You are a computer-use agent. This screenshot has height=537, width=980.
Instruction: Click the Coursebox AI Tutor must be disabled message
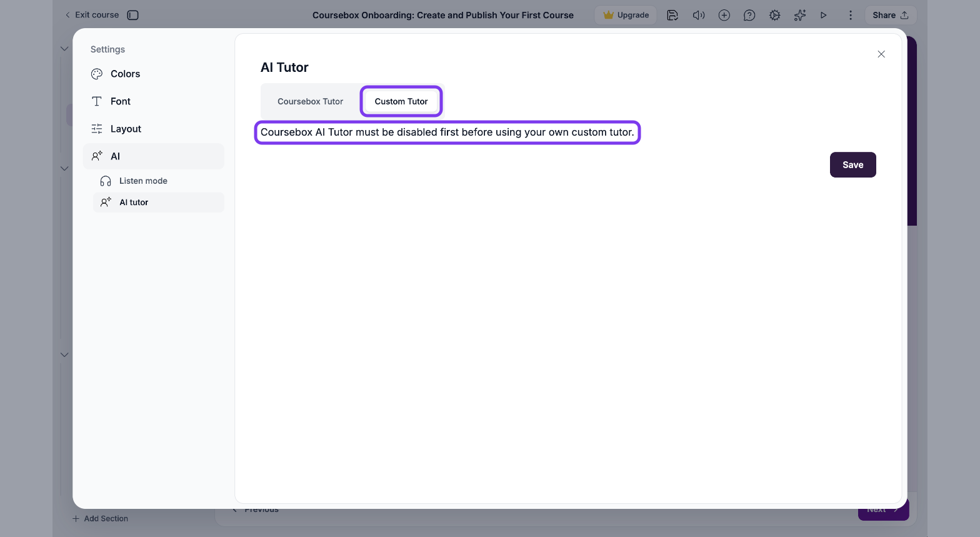click(447, 133)
